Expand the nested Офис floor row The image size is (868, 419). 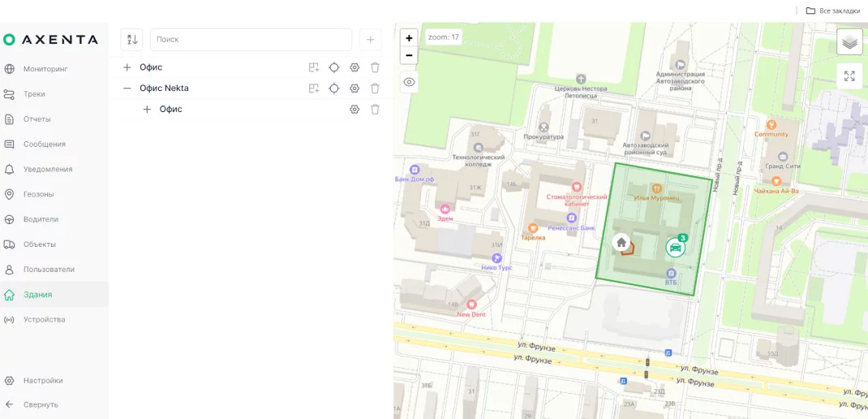click(147, 109)
